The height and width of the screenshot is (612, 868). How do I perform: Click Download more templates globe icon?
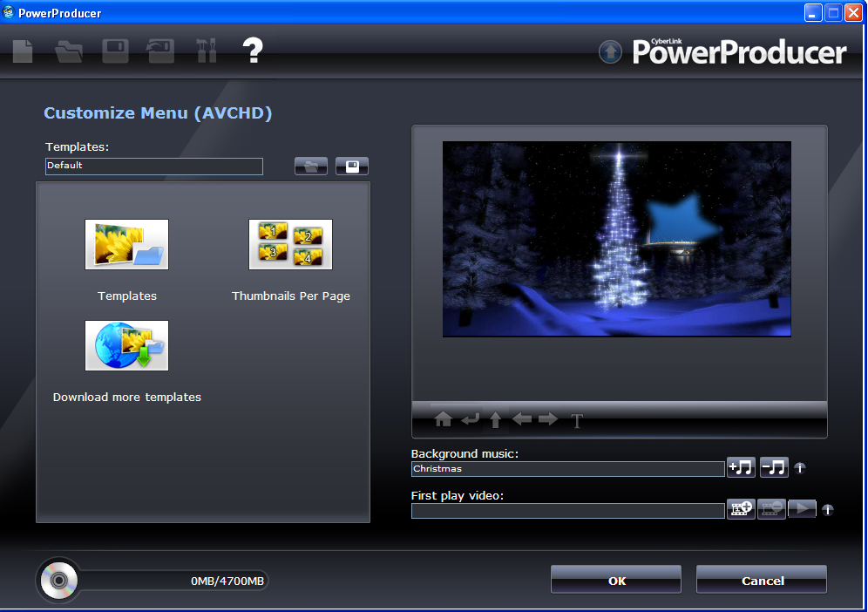(126, 345)
